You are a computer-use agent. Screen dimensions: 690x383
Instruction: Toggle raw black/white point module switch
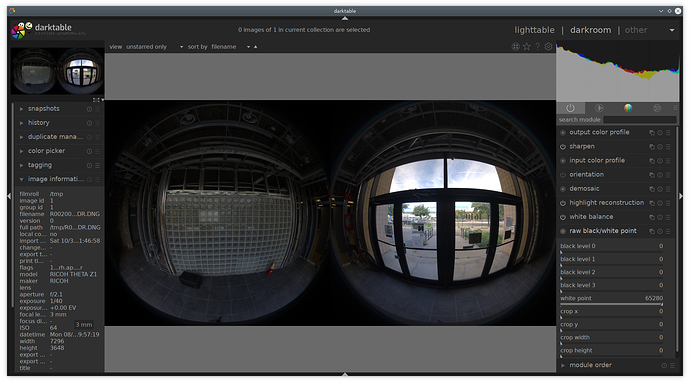pos(563,231)
